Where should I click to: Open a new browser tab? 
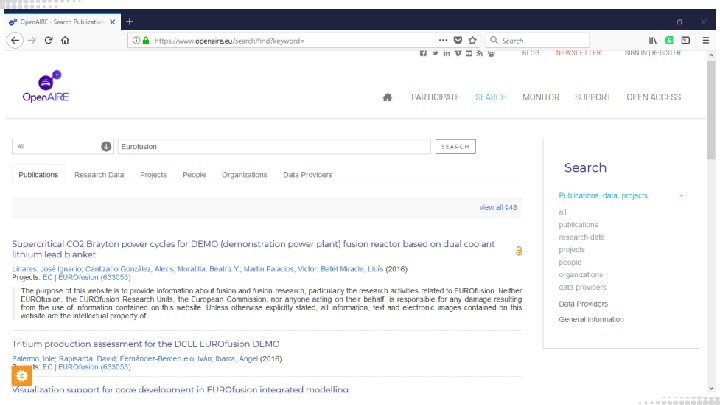(129, 22)
